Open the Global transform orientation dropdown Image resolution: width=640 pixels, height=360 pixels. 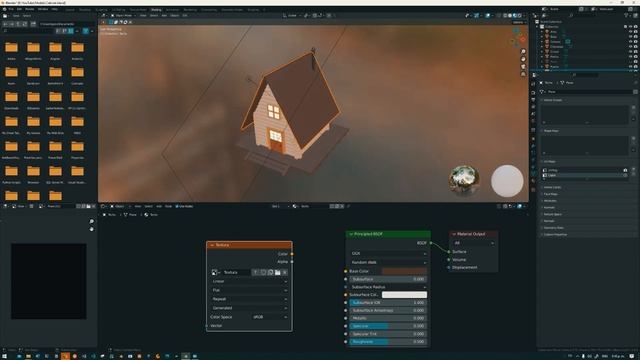point(292,16)
